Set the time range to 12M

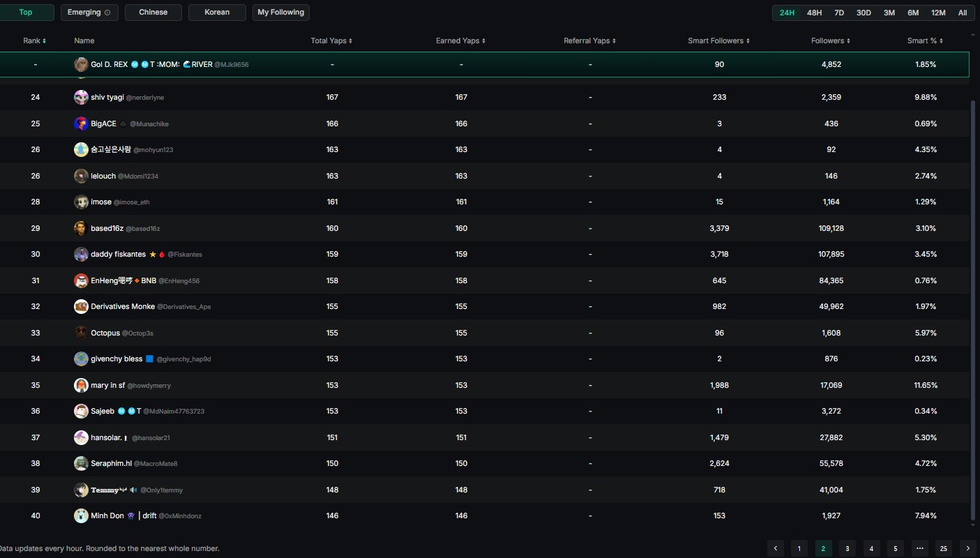[938, 13]
